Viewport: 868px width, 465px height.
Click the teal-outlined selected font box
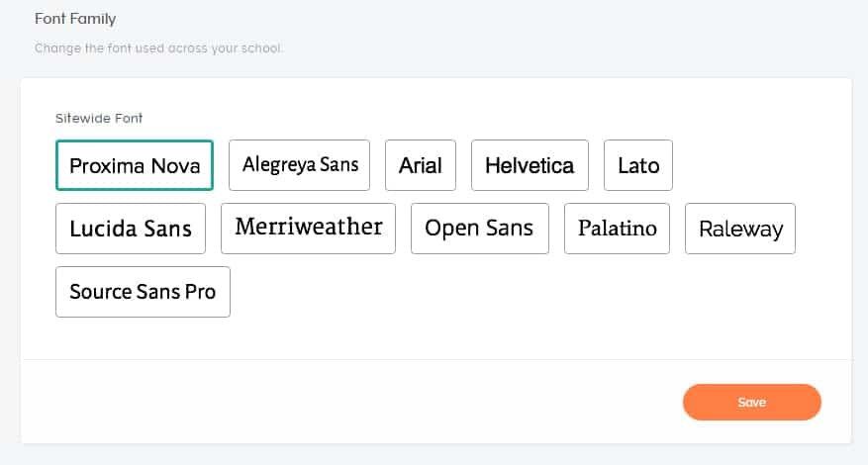tap(135, 165)
